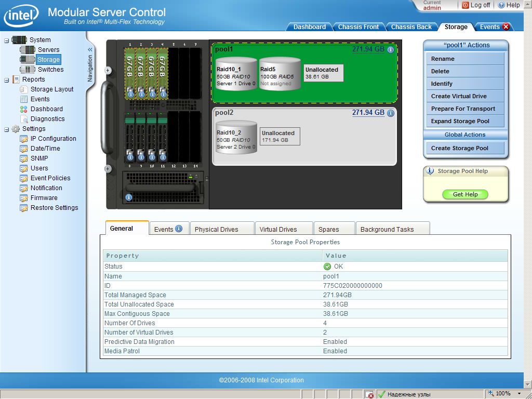This screenshot has width=532, height=399.
Task: Collapse the Settings tree node
Action: pos(7,129)
